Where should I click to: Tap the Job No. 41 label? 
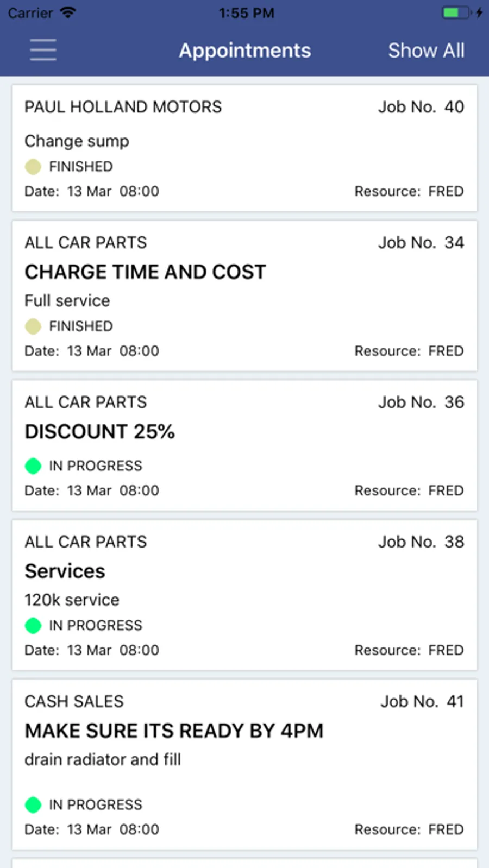coord(422,702)
